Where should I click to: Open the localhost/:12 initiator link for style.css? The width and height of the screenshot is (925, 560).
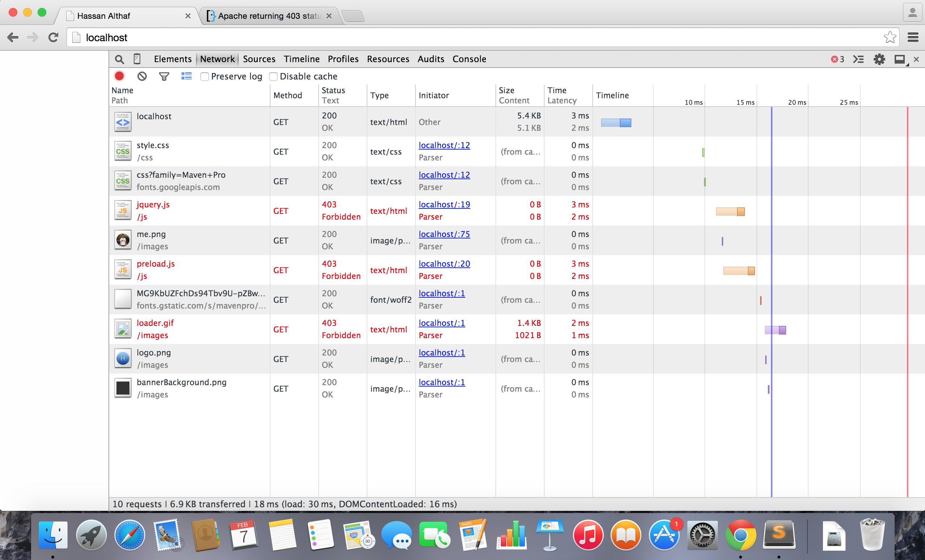444,145
